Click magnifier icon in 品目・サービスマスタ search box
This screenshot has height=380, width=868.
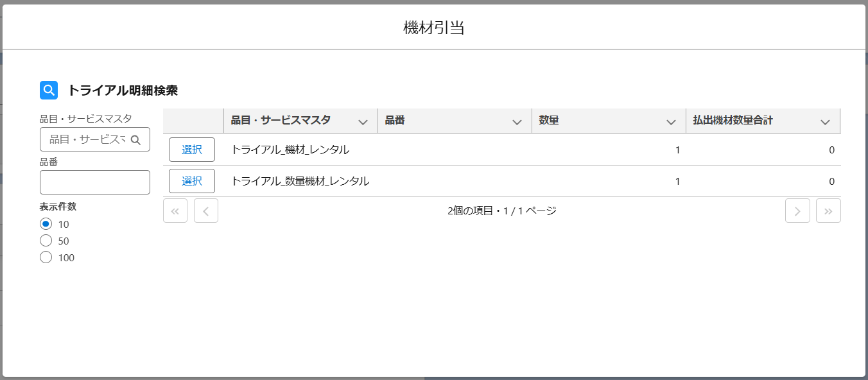pyautogui.click(x=135, y=139)
